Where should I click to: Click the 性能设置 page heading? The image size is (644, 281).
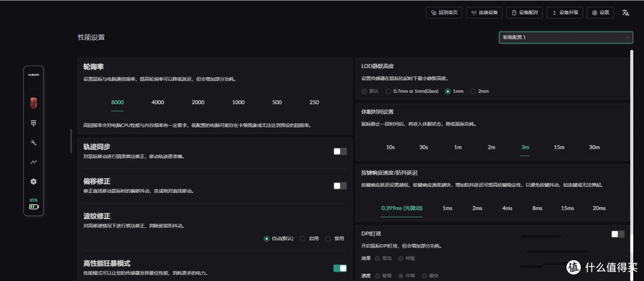(x=91, y=38)
